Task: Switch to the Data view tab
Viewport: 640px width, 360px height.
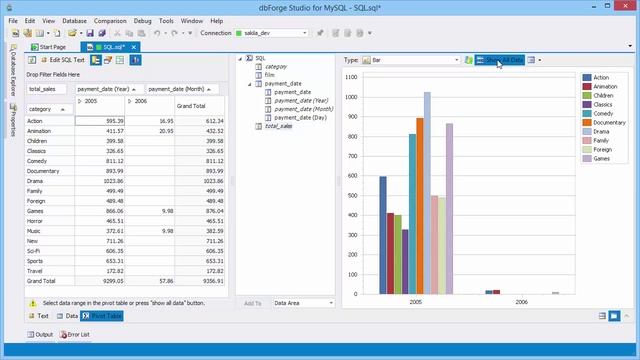Action: 67,316
